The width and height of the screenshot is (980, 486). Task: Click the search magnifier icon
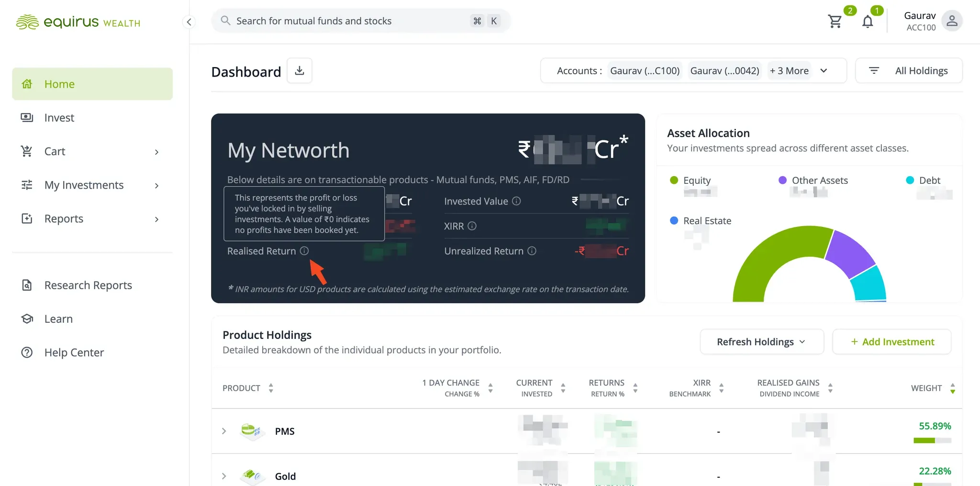click(x=225, y=21)
